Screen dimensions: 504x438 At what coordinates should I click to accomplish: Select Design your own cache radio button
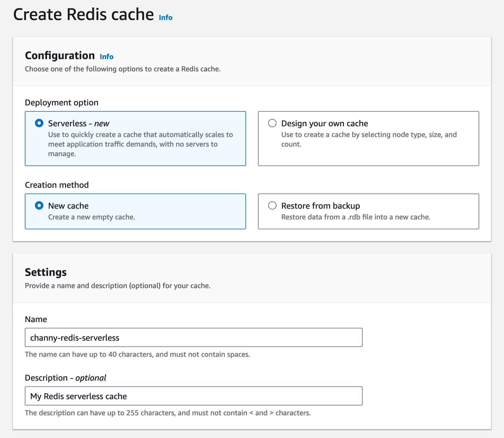[272, 123]
